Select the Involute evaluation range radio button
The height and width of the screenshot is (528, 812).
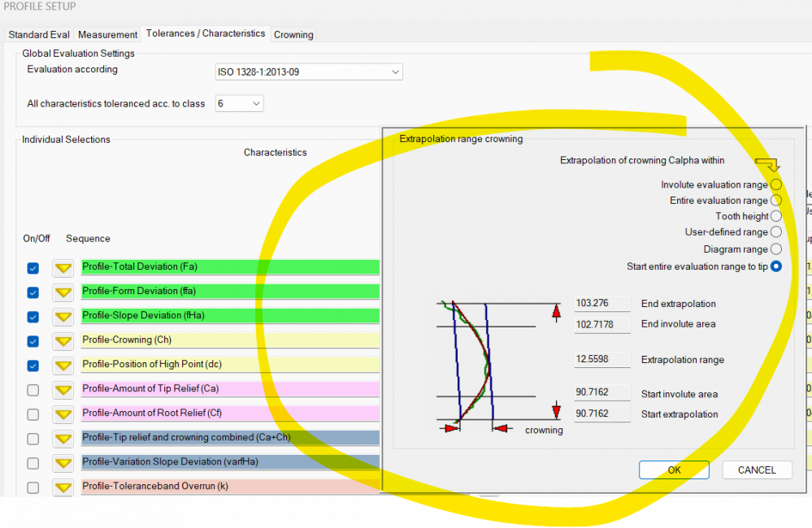776,185
